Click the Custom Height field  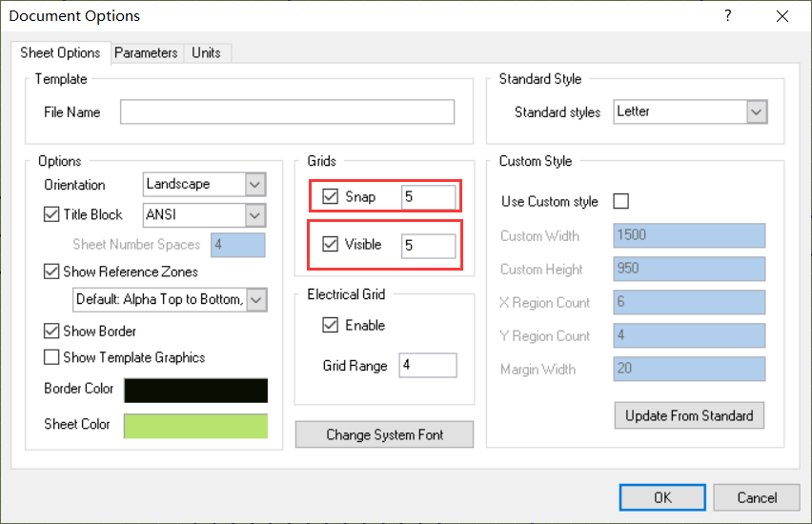[x=689, y=269]
